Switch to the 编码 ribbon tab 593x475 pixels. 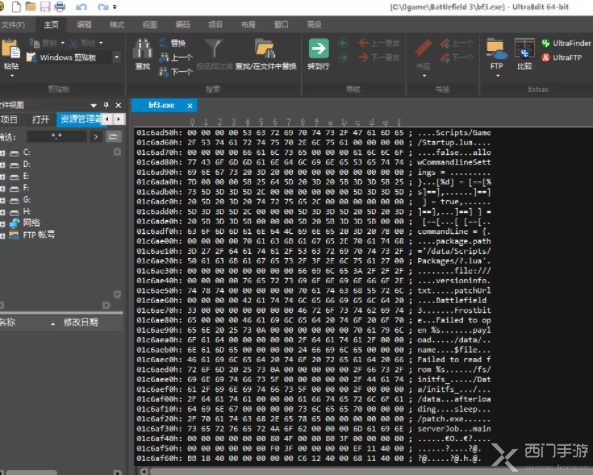183,25
